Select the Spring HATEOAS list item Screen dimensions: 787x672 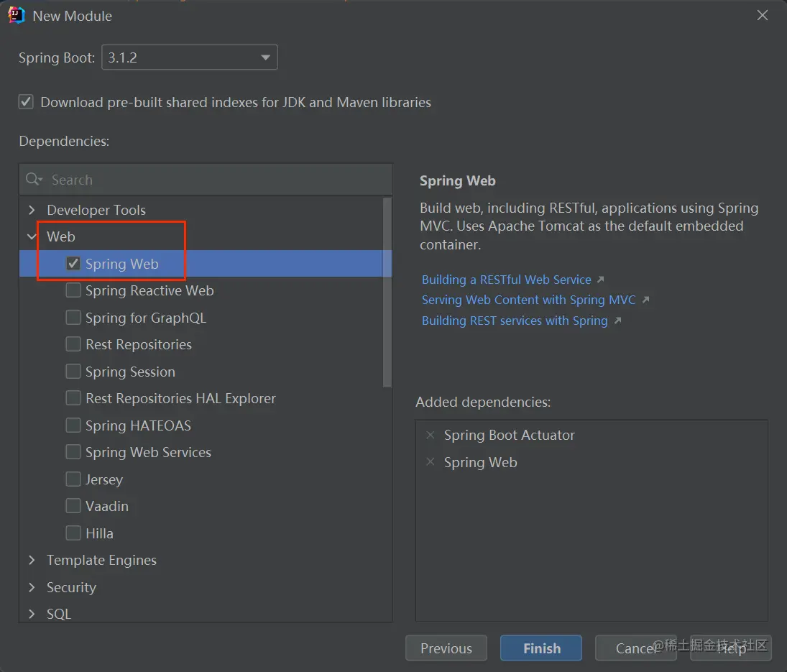click(138, 425)
